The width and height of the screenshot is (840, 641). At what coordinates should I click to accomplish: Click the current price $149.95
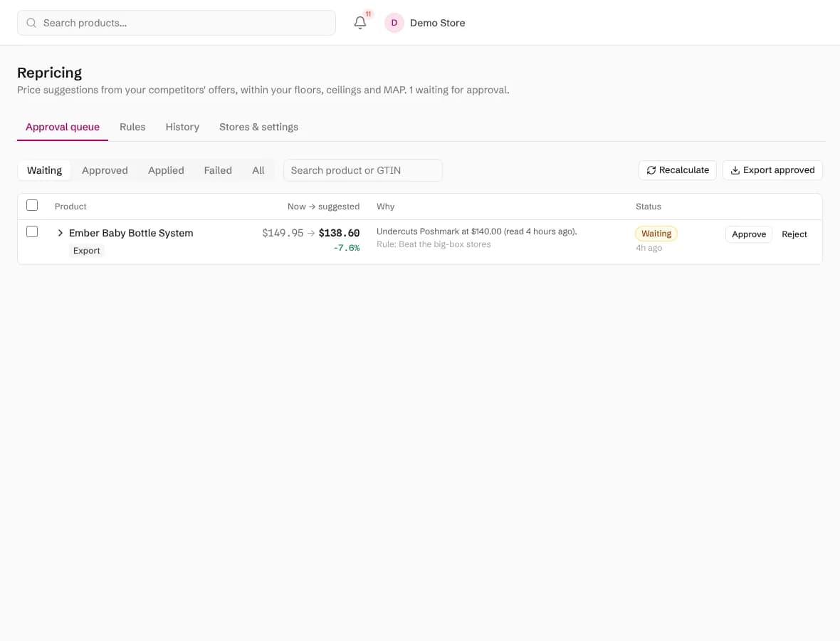tap(283, 233)
